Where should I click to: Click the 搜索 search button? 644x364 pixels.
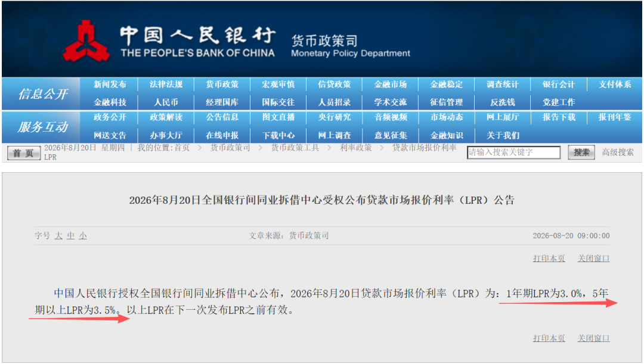coord(581,153)
